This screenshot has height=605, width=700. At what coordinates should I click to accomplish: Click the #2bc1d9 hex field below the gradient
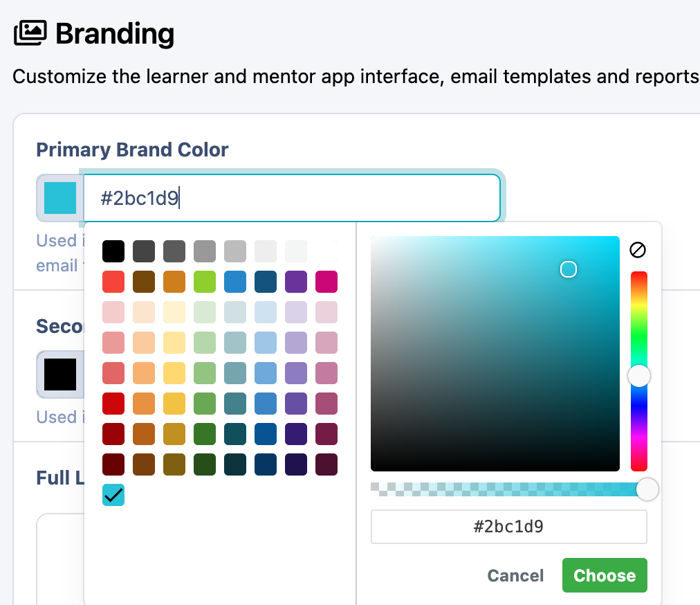point(509,527)
